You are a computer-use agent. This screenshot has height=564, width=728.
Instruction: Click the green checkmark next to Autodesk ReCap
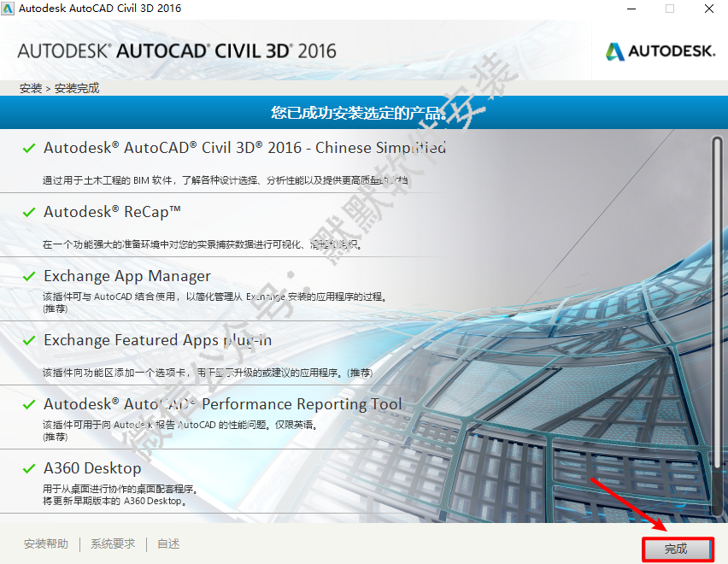pos(29,212)
